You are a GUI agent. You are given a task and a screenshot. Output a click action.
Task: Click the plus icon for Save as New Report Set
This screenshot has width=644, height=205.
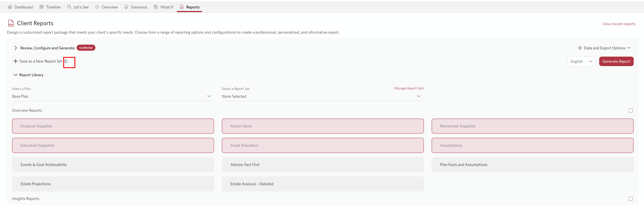(16, 61)
